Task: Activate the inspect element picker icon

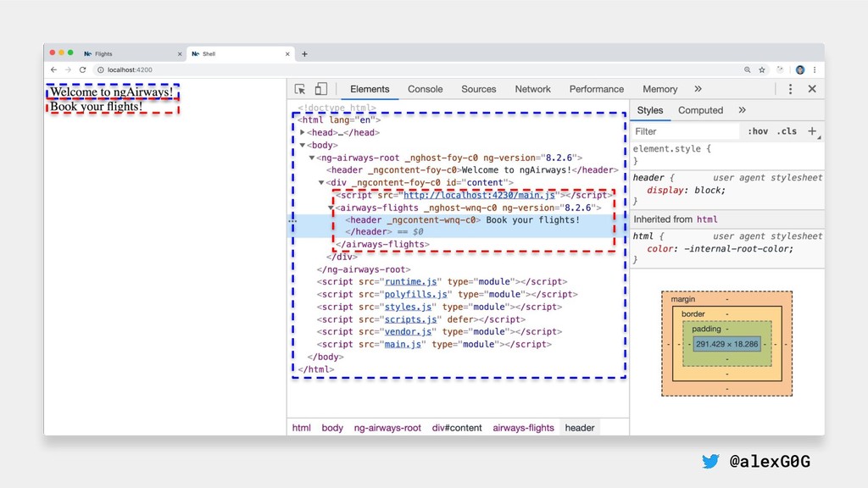Action: pyautogui.click(x=300, y=89)
